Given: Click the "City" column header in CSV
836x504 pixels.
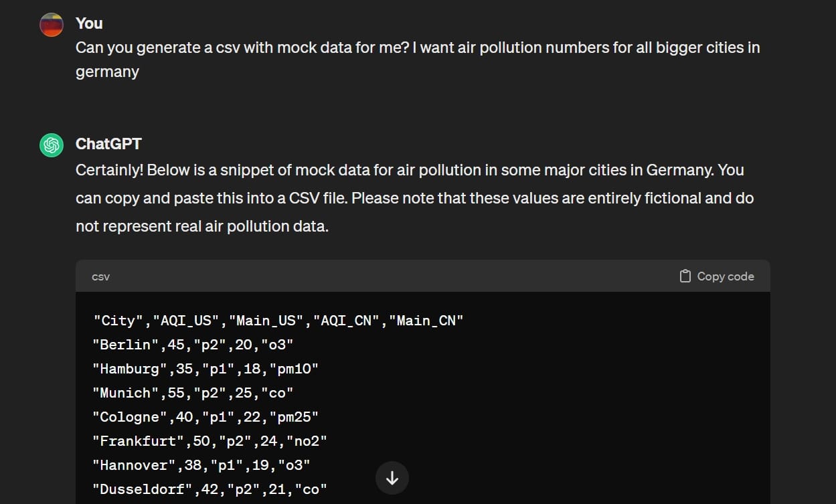Looking at the screenshot, I should 118,321.
